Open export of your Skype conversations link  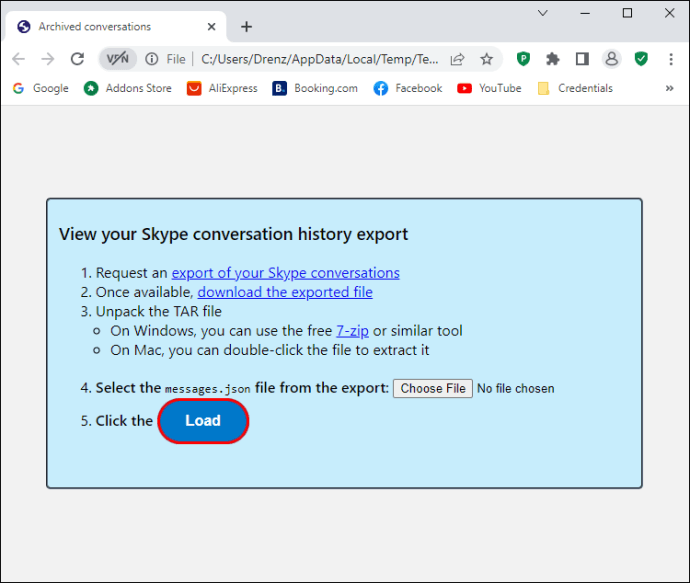(x=285, y=273)
